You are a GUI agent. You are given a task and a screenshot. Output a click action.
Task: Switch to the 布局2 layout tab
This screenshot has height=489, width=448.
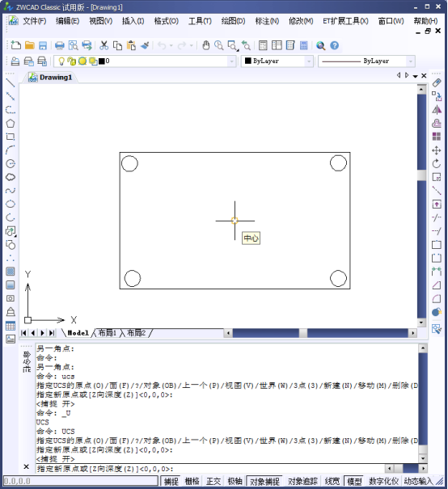tap(137, 333)
